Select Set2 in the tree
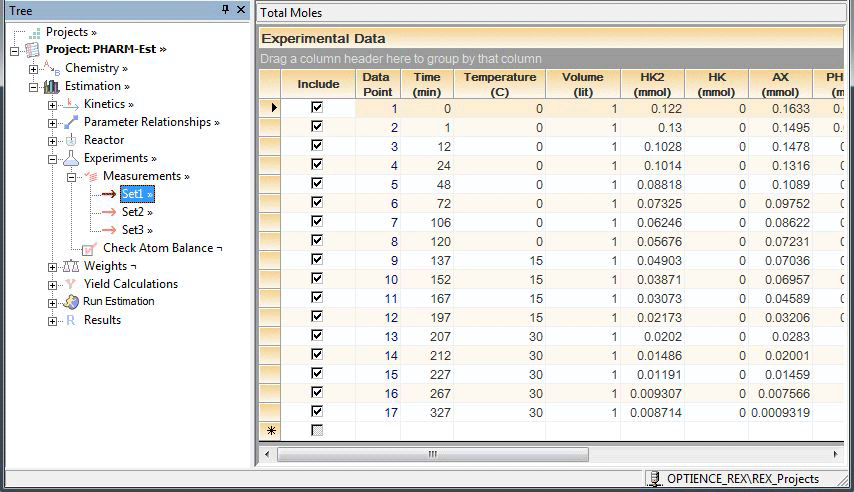The height and width of the screenshot is (492, 854). [137, 212]
